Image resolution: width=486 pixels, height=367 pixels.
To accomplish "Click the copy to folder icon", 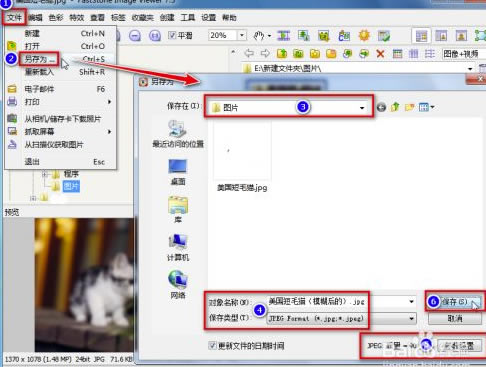I will click(x=347, y=53).
